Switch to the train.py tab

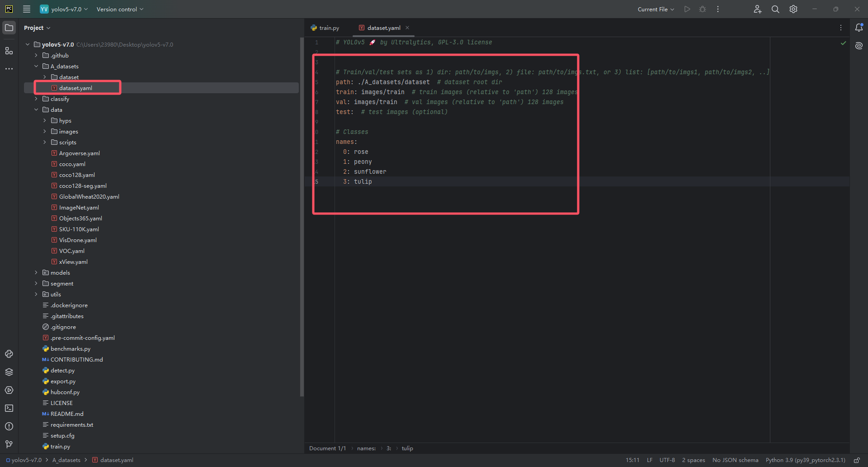pos(325,28)
